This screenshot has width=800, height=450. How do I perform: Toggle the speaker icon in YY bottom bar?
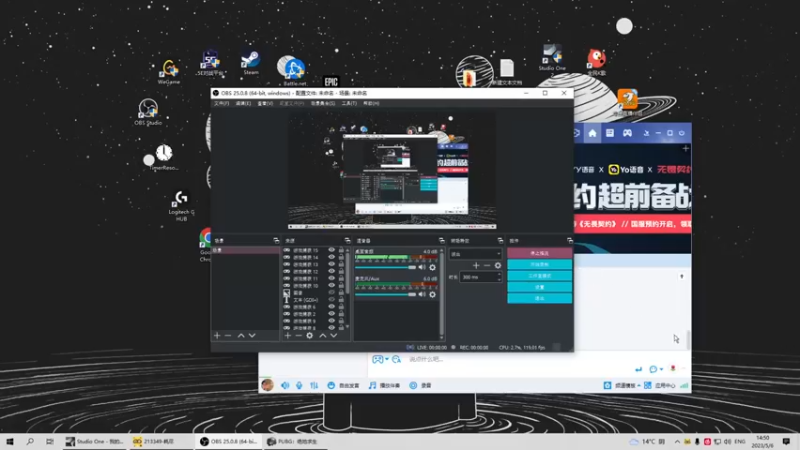[x=285, y=385]
